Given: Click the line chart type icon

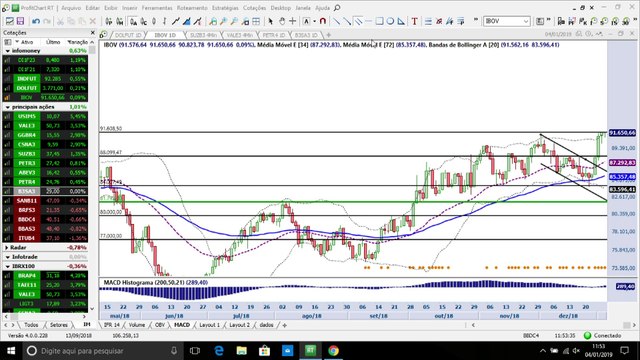Looking at the screenshot, I should 176,21.
